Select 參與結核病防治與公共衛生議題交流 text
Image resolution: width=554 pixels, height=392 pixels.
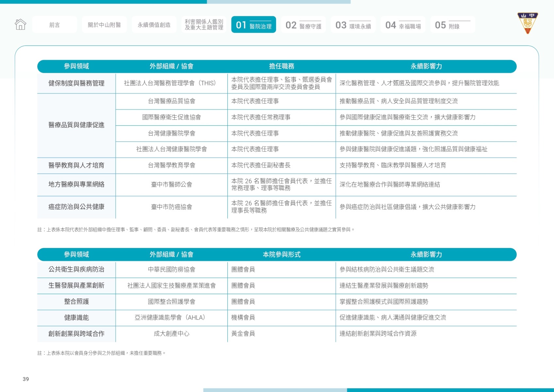pos(387,269)
